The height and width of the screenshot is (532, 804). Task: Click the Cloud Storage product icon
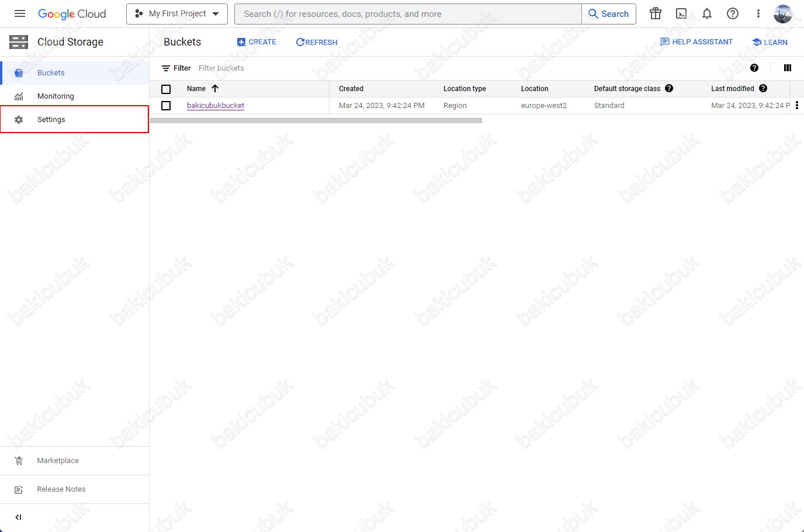point(19,42)
